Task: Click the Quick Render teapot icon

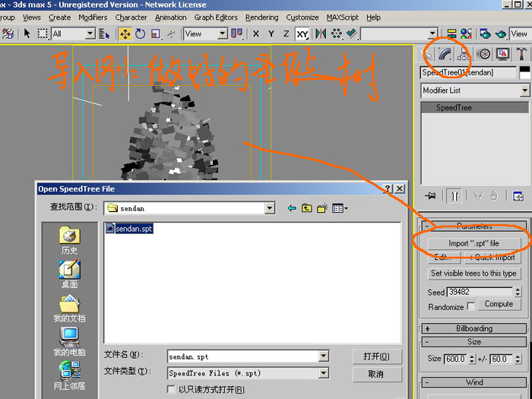Action: tap(501, 33)
